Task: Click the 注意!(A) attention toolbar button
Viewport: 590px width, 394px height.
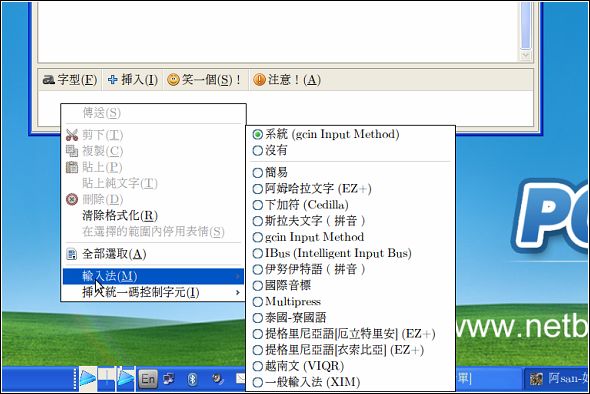Action: 287,80
